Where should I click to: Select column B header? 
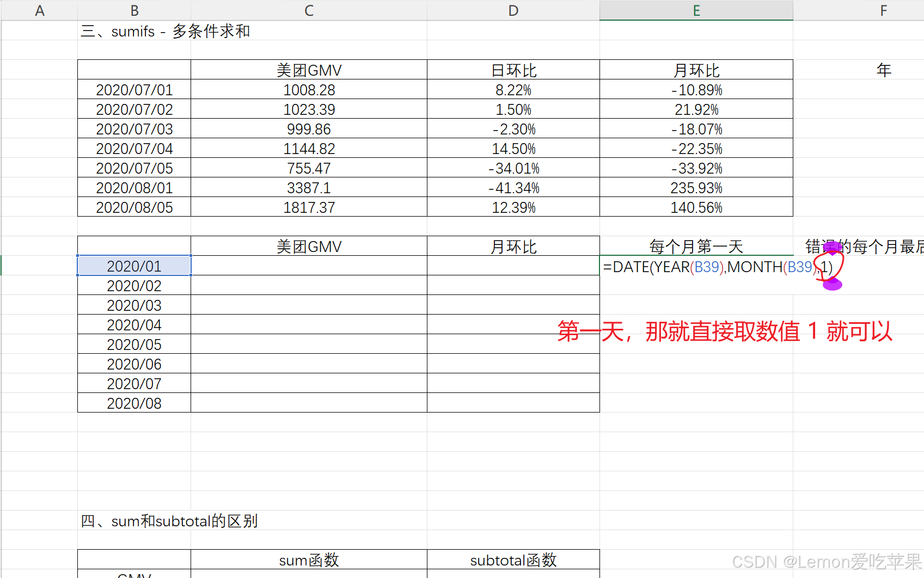(134, 10)
